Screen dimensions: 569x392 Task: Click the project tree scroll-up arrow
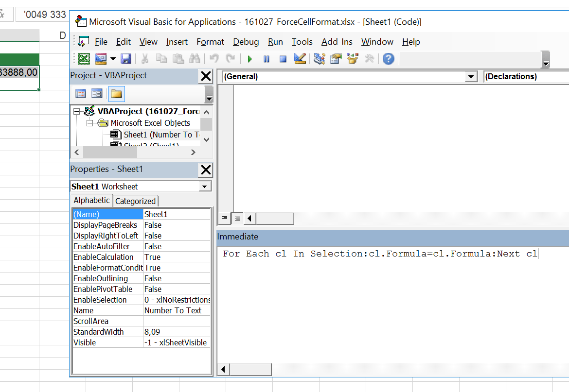pyautogui.click(x=207, y=112)
